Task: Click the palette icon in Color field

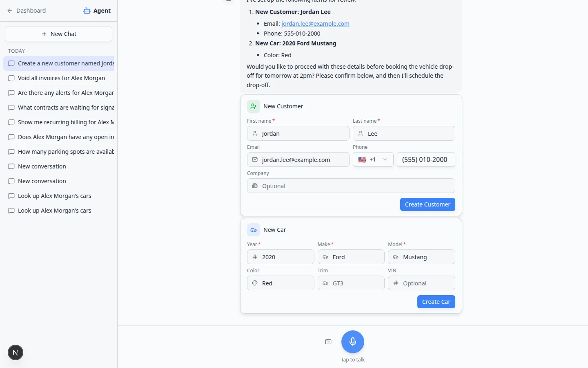Action: [x=255, y=283]
